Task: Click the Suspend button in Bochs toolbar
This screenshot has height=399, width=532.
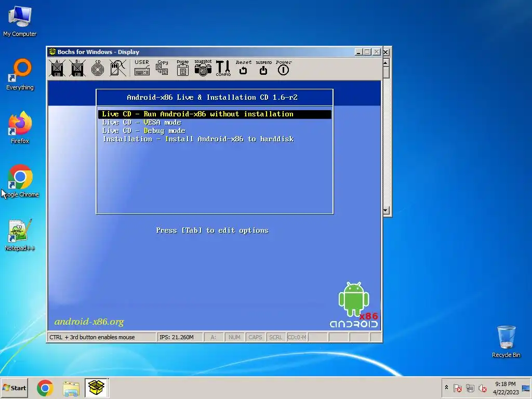Action: (x=263, y=68)
